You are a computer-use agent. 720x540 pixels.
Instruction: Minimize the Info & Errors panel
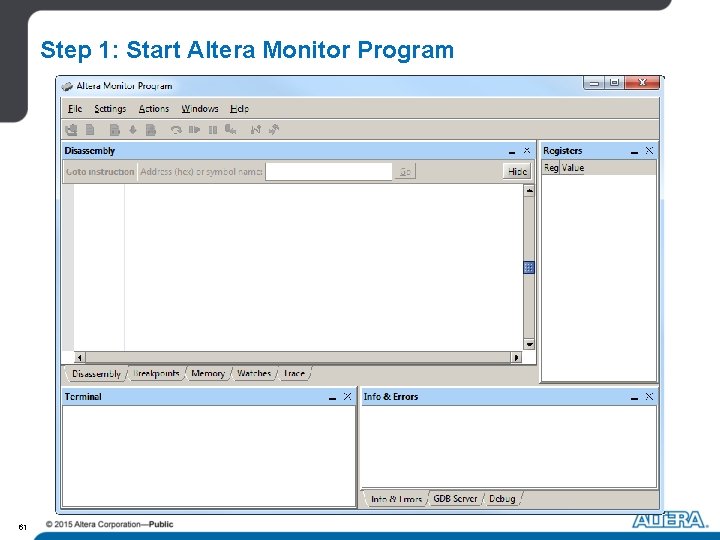coord(634,397)
